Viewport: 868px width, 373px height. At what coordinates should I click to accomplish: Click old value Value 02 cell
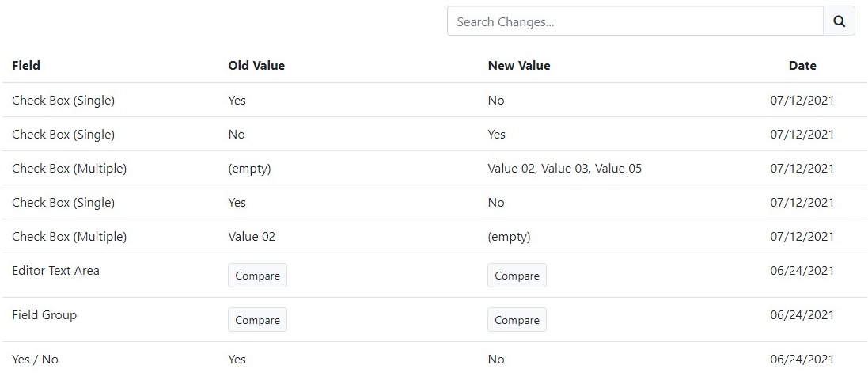click(252, 237)
